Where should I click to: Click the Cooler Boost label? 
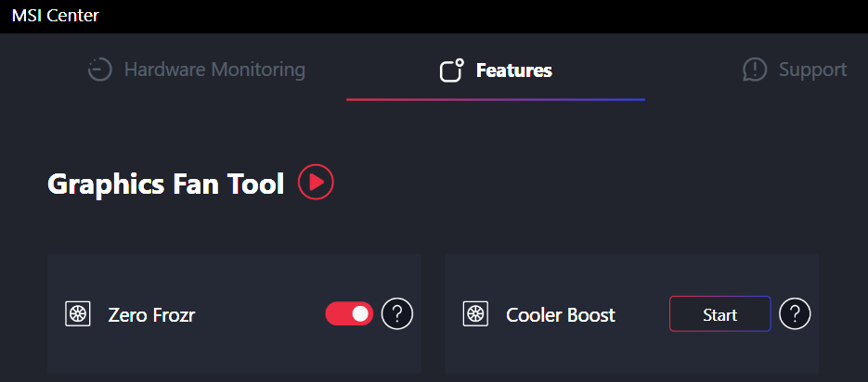pyautogui.click(x=560, y=314)
